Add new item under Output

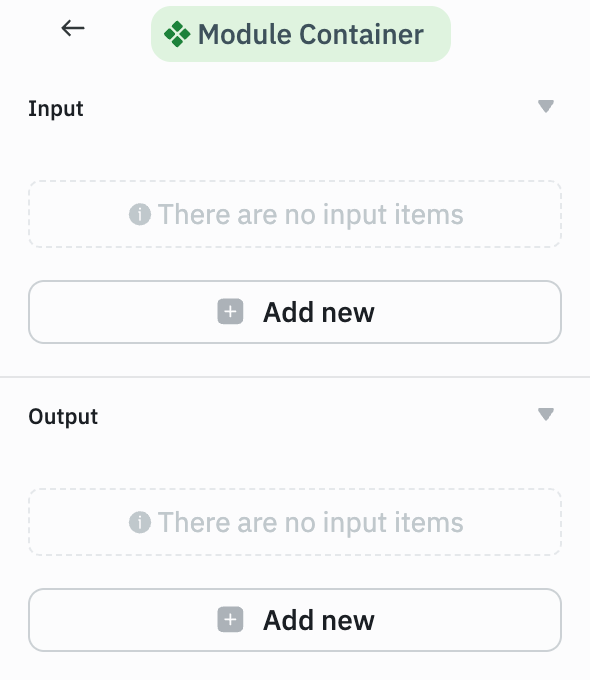coord(295,620)
